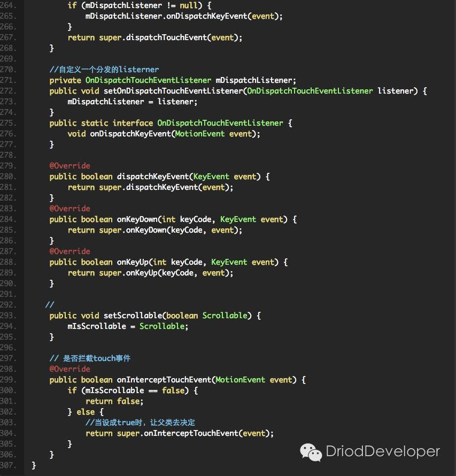Click '@Override' annotation on line 279
The image size is (456, 476).
coord(70,166)
